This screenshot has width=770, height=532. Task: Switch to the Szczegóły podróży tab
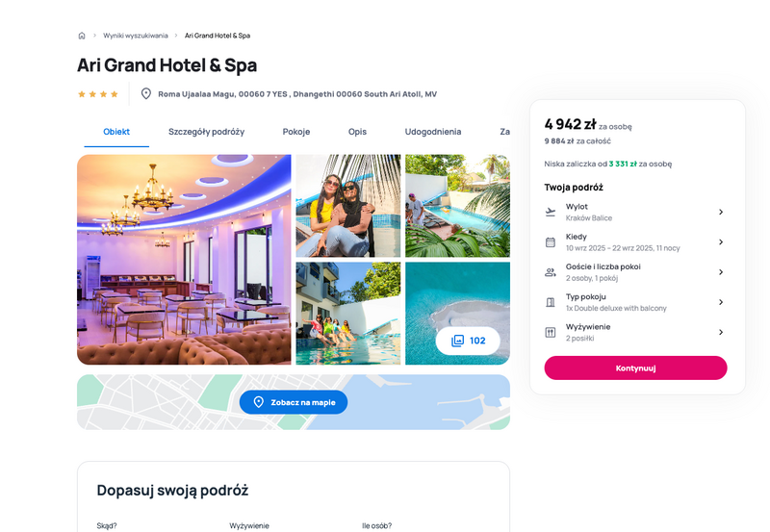(x=206, y=132)
